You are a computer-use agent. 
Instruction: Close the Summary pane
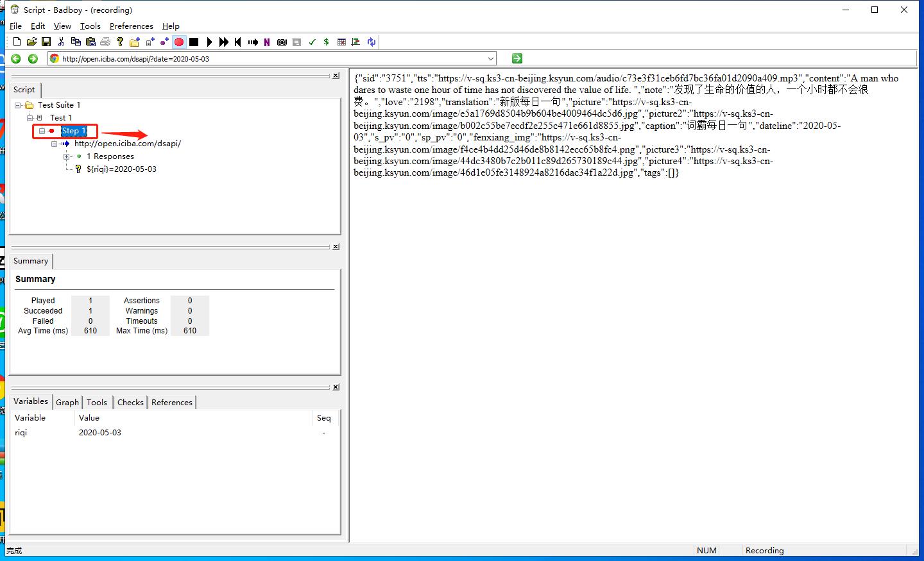tap(336, 247)
